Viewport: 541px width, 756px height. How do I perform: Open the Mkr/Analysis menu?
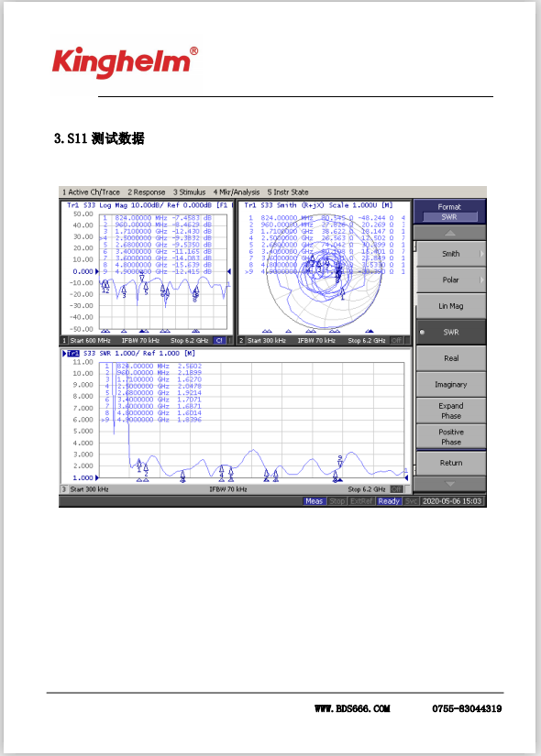(237, 192)
